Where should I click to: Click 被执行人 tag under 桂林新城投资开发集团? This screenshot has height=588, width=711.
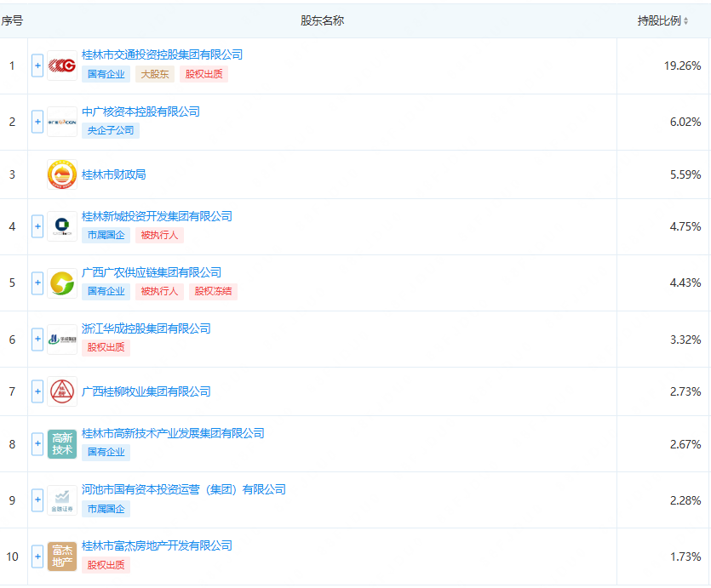click(x=159, y=235)
